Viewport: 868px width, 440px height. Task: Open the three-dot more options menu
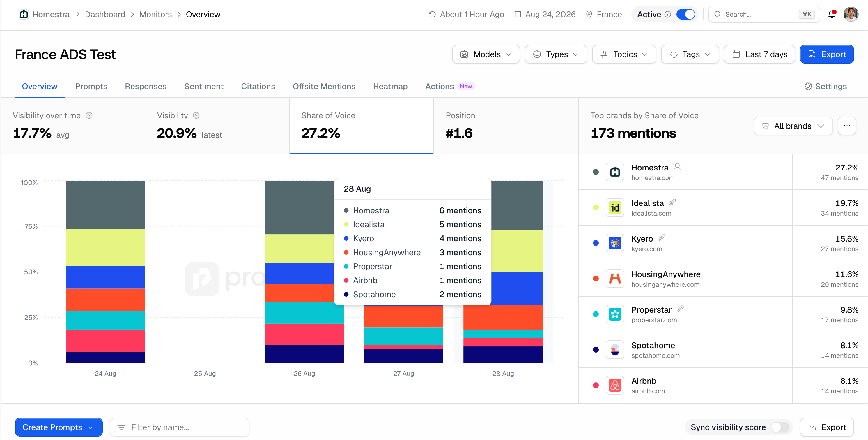point(847,126)
